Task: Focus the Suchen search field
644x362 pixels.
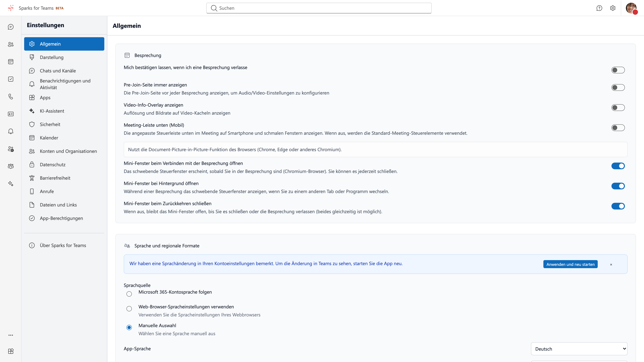Action: point(319,8)
